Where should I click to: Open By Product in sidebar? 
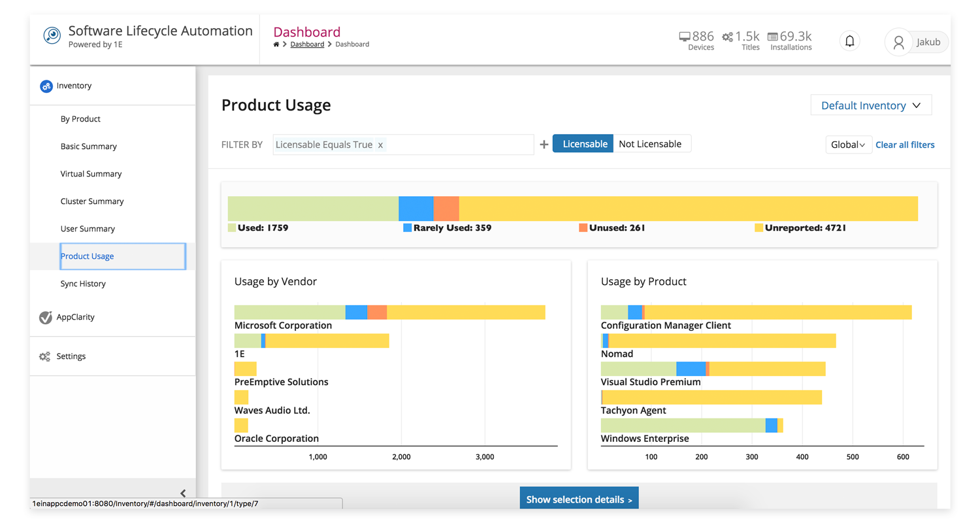pos(80,119)
